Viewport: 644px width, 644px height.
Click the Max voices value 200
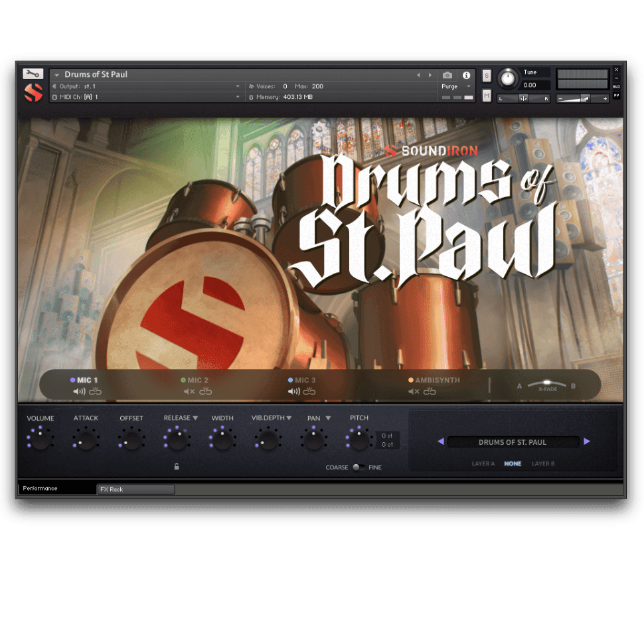(317, 86)
